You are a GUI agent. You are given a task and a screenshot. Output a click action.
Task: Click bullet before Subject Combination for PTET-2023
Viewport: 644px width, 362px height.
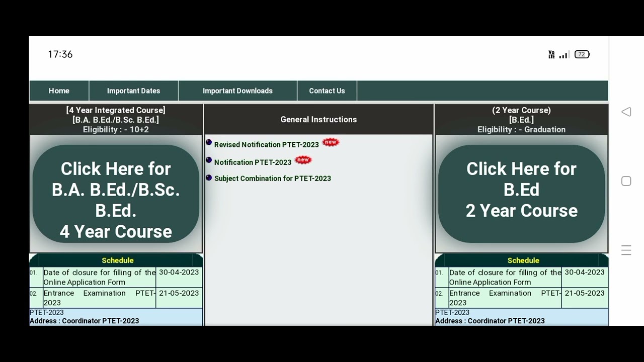point(209,177)
